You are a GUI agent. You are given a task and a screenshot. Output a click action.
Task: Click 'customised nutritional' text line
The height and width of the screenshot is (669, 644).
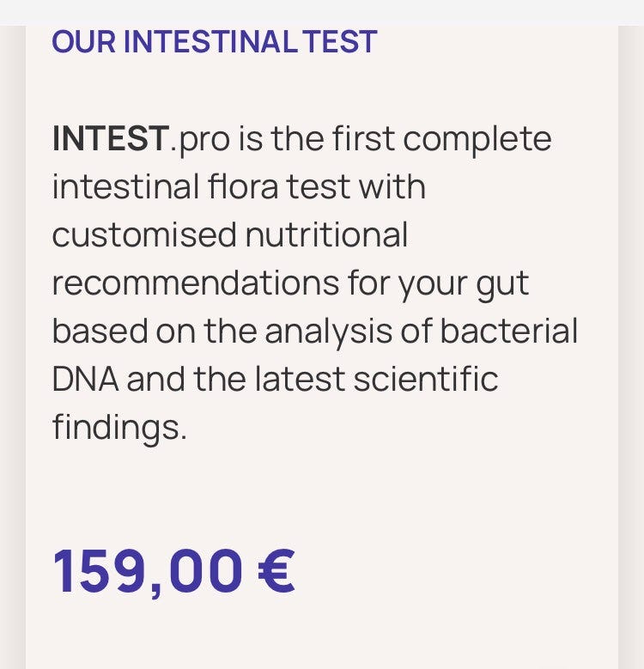coord(229,234)
